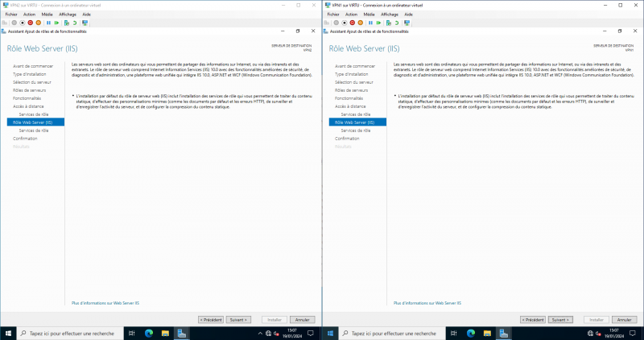Select 'Type d'installation' step in VPN2 wizard
Image resolution: width=644 pixels, height=340 pixels.
tap(30, 74)
